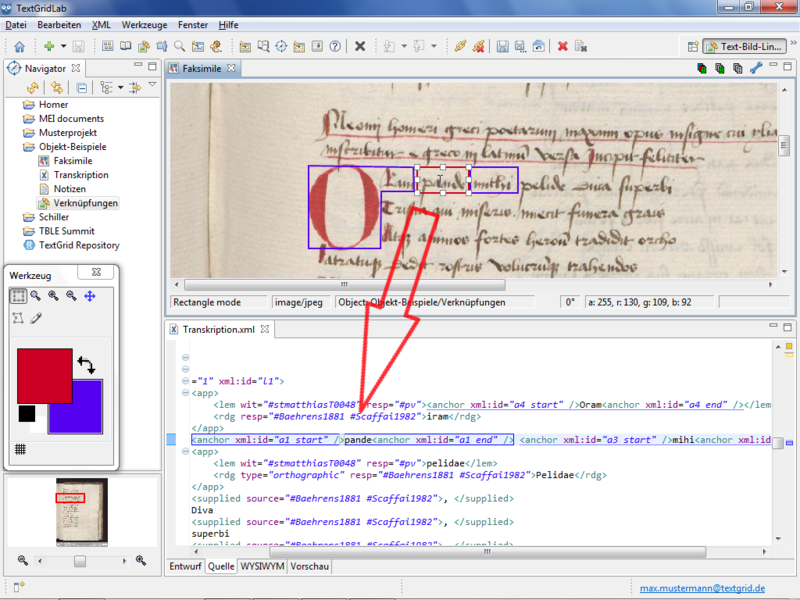Click the wrench settings icon in Faksimile panel
The image size is (800, 600).
(756, 69)
